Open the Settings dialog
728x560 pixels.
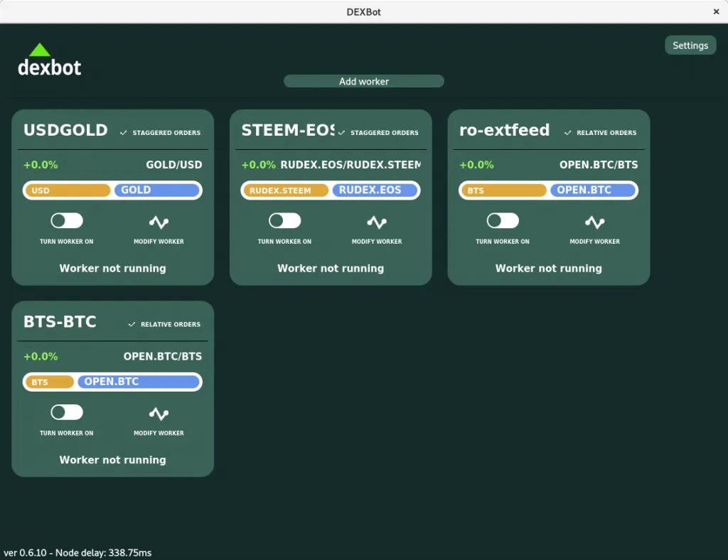tap(690, 45)
